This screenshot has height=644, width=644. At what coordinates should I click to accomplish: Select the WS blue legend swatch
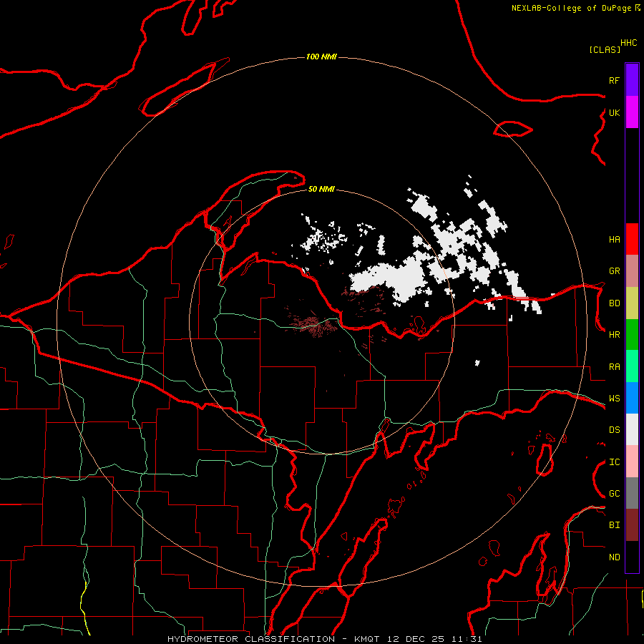point(632,398)
